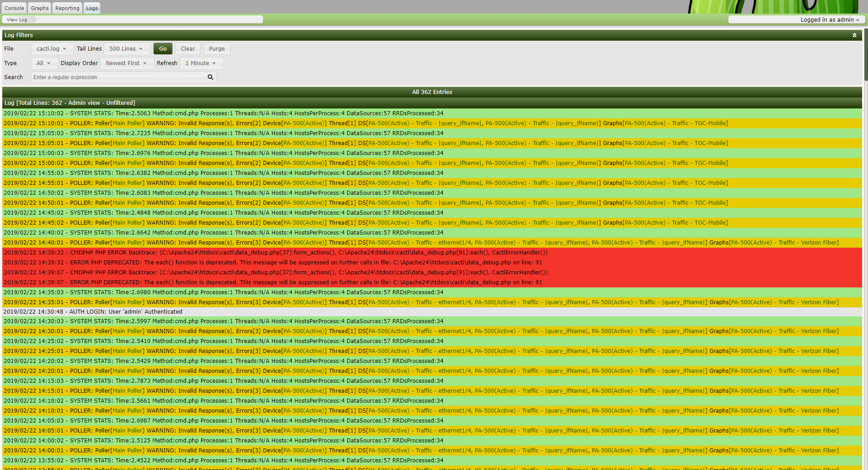Click the 14:30:48 AUTH LOGIN entry
This screenshot has height=470, width=868.
432,312
